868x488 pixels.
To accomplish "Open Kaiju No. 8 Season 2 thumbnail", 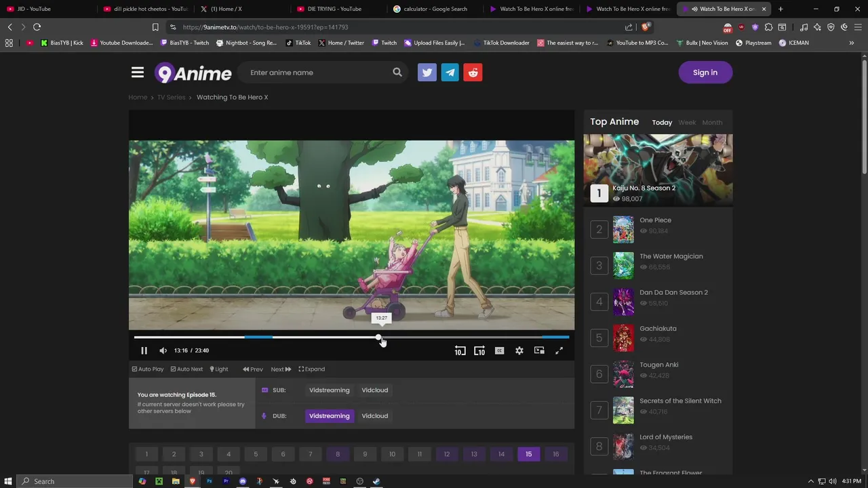I will point(658,169).
